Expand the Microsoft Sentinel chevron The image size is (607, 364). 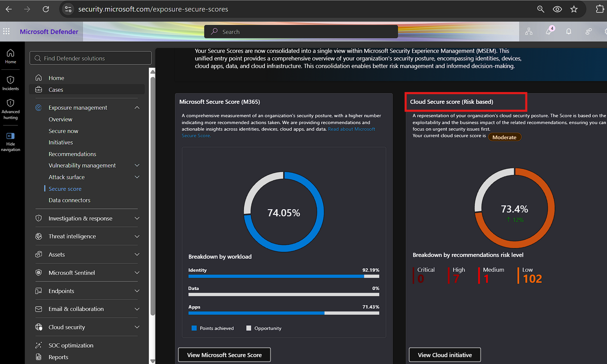click(137, 272)
